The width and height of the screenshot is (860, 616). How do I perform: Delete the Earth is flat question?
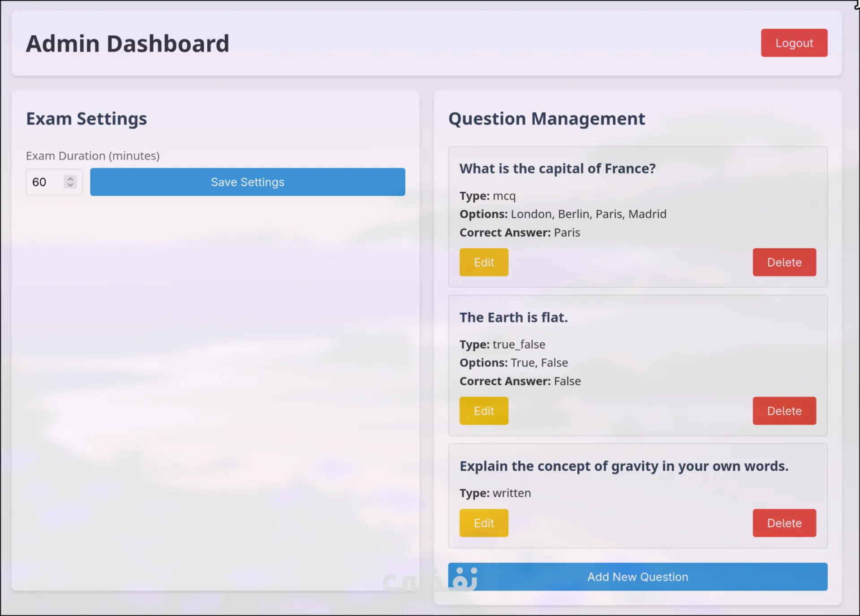(x=784, y=411)
